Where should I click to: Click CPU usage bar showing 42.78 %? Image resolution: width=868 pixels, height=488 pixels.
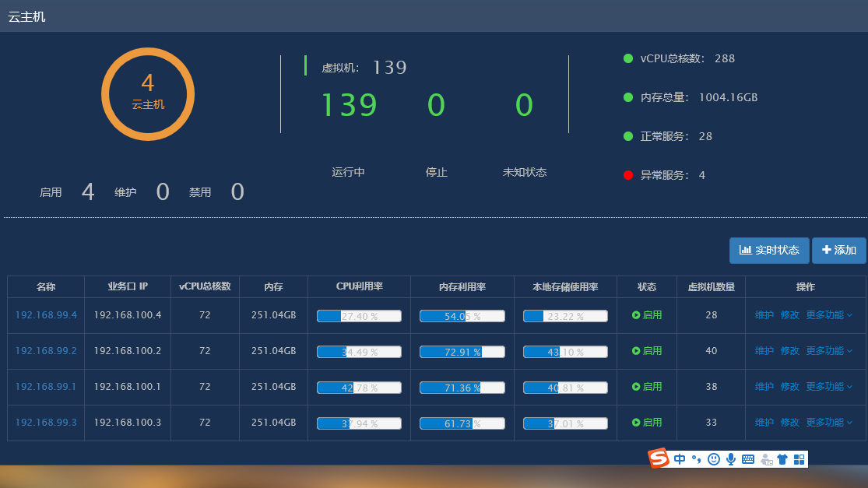pos(360,388)
